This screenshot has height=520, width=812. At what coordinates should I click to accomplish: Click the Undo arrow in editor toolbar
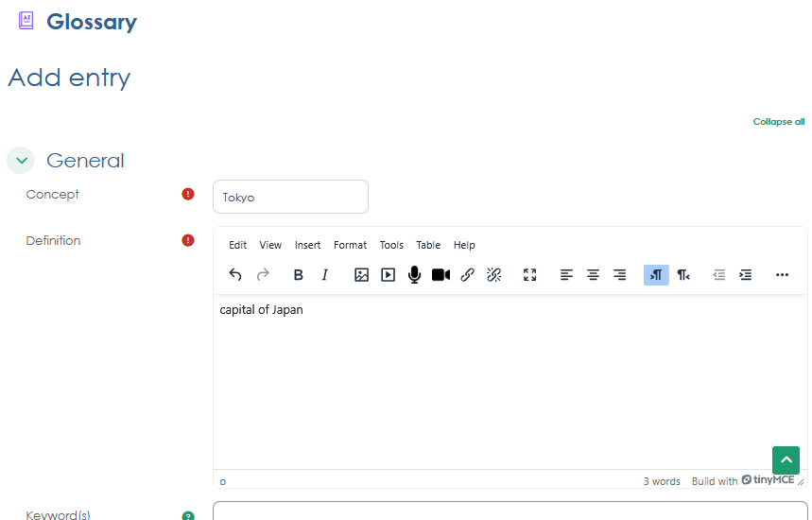tap(235, 275)
